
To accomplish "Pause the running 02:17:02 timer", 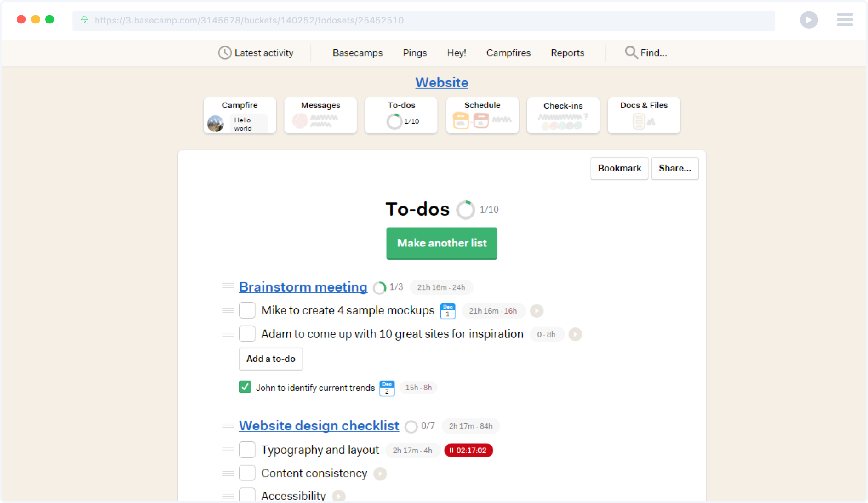I will (468, 451).
